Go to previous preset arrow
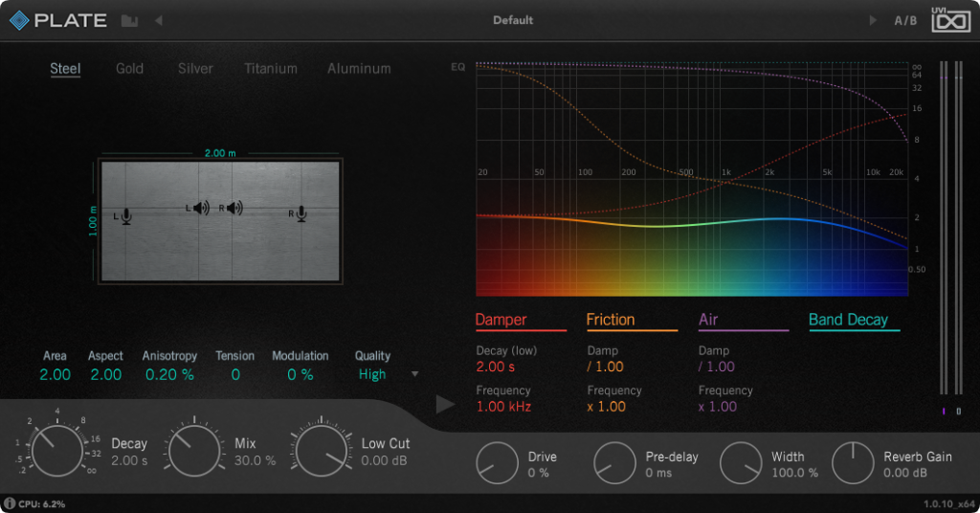This screenshot has width=980, height=513. coord(159,21)
